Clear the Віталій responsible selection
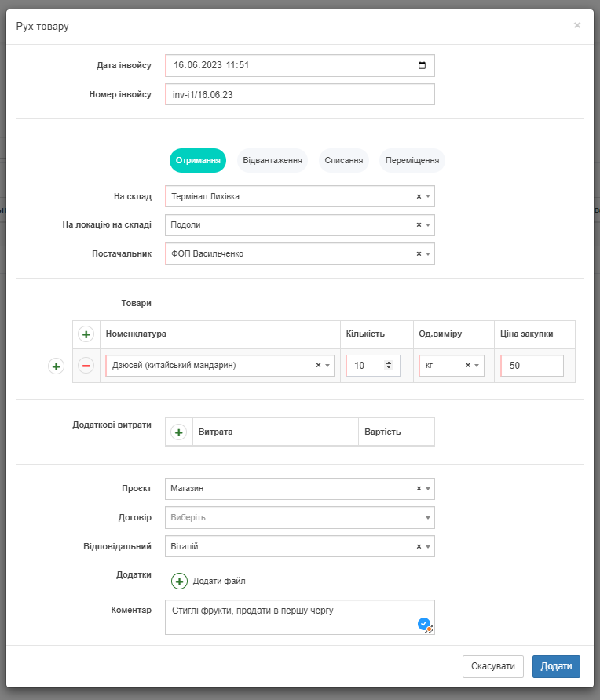Screen dimensions: 600x700 [x=419, y=546]
